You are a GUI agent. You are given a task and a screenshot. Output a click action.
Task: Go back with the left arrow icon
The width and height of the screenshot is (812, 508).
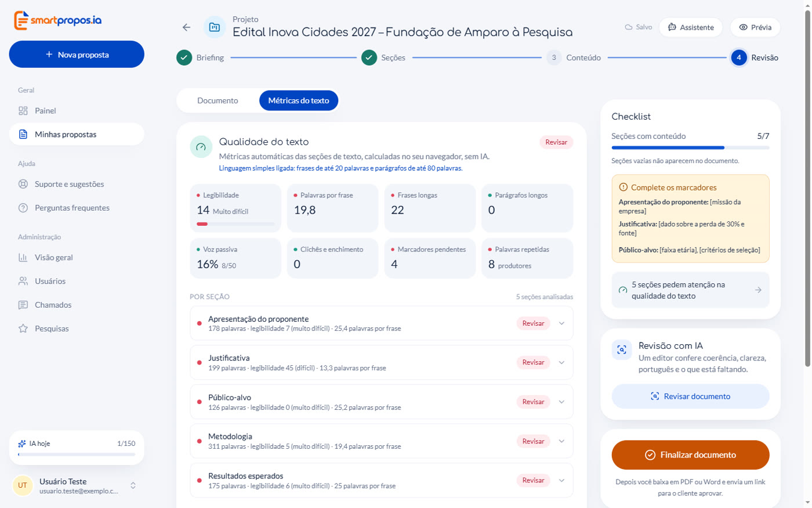186,27
